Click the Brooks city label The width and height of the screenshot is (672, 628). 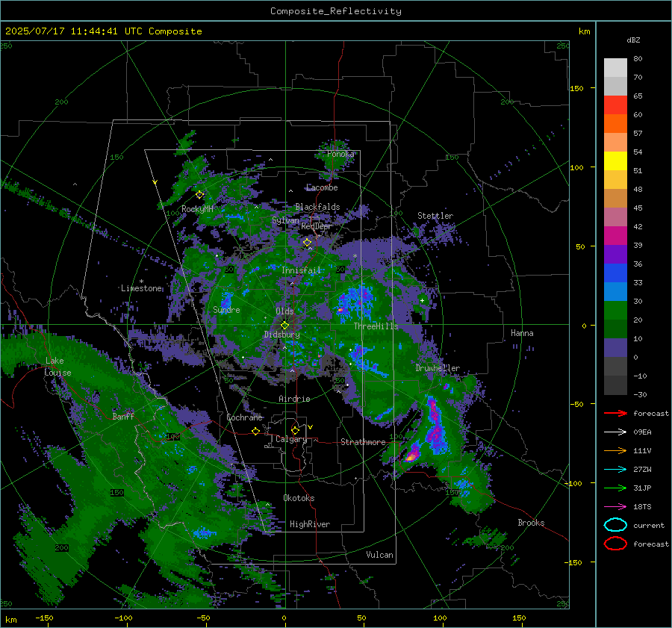point(531,523)
